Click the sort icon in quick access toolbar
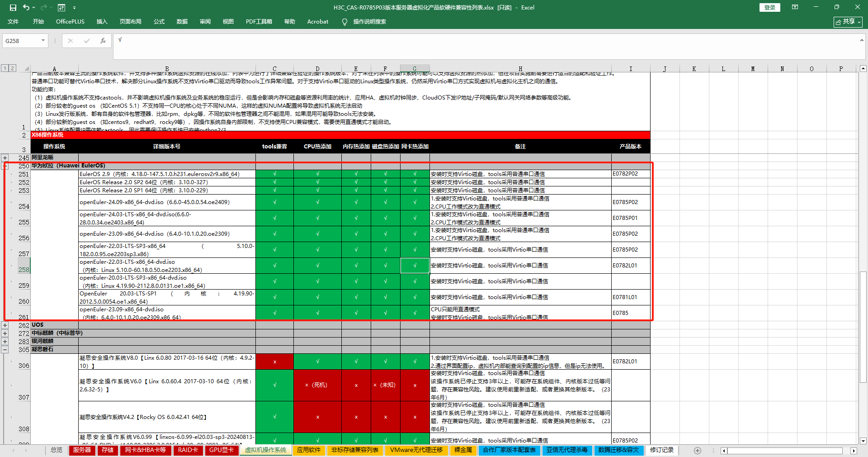The width and height of the screenshot is (868, 457). point(61,8)
